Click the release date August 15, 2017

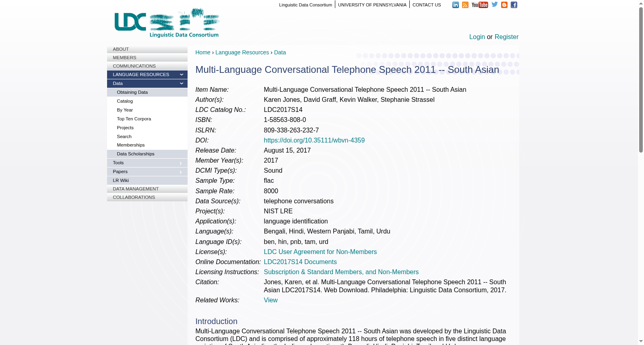point(287,151)
